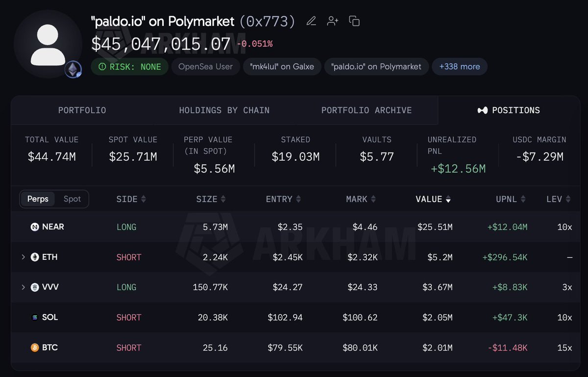Screen dimensions: 588x377
Task: Click the SOL UPNL +$47.3K value
Action: 510,318
